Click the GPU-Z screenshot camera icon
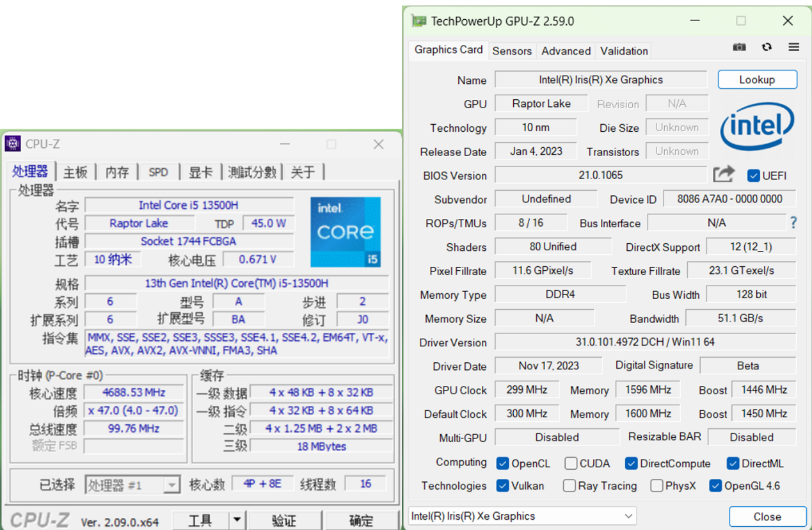The image size is (812, 530). pos(739,47)
